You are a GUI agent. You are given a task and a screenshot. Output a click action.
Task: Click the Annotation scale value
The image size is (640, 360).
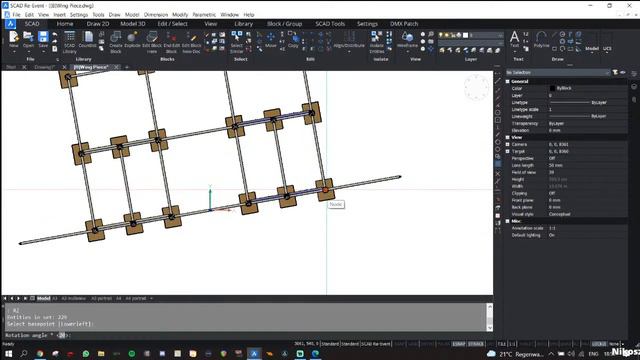point(552,228)
